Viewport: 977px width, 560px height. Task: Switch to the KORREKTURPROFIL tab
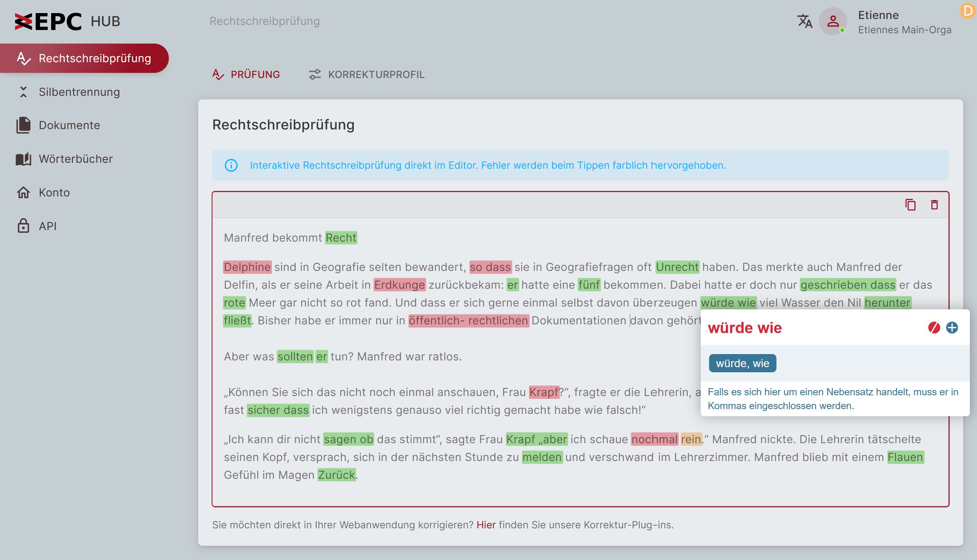[367, 74]
